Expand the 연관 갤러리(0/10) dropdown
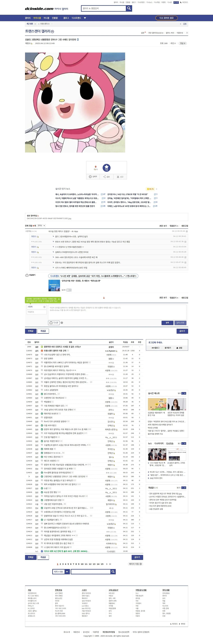The height and width of the screenshot is (644, 213). coord(156,33)
